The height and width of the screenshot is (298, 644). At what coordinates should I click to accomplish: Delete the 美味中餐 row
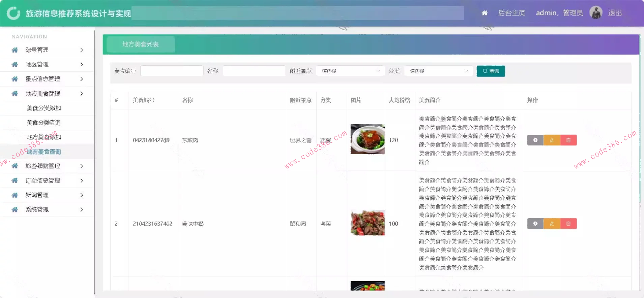(x=568, y=224)
